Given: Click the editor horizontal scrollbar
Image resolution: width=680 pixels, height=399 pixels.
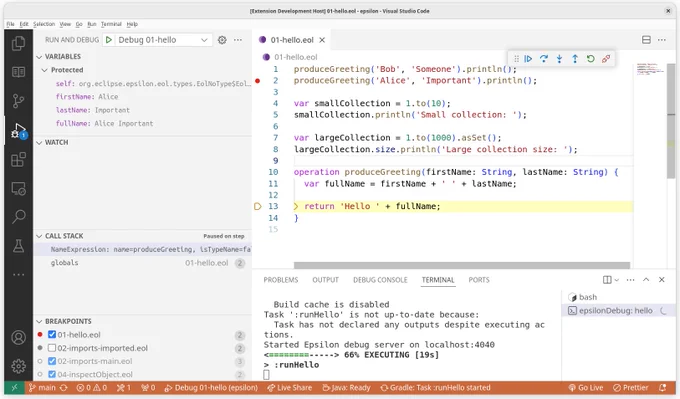Looking at the screenshot, I should pos(462,265).
